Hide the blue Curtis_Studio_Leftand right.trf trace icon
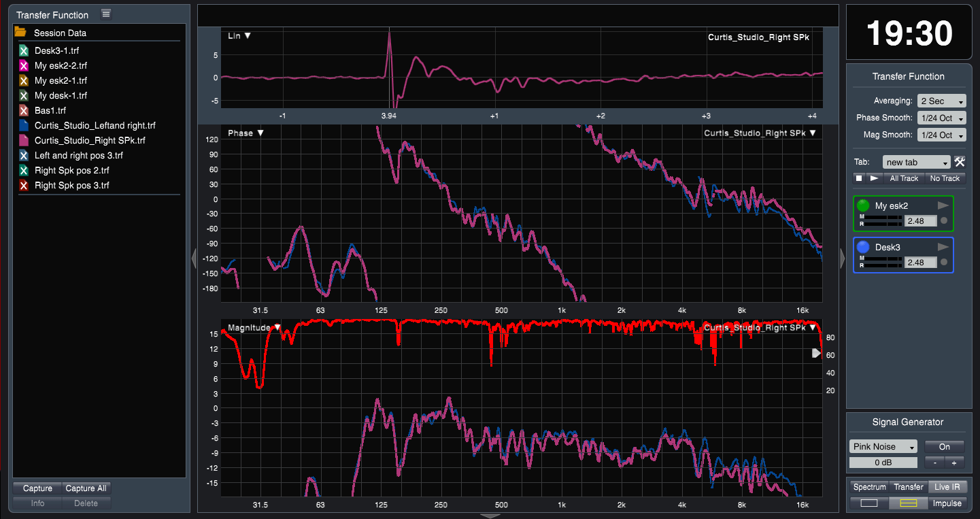Screen dimensions: 980x519 pyautogui.click(x=24, y=125)
